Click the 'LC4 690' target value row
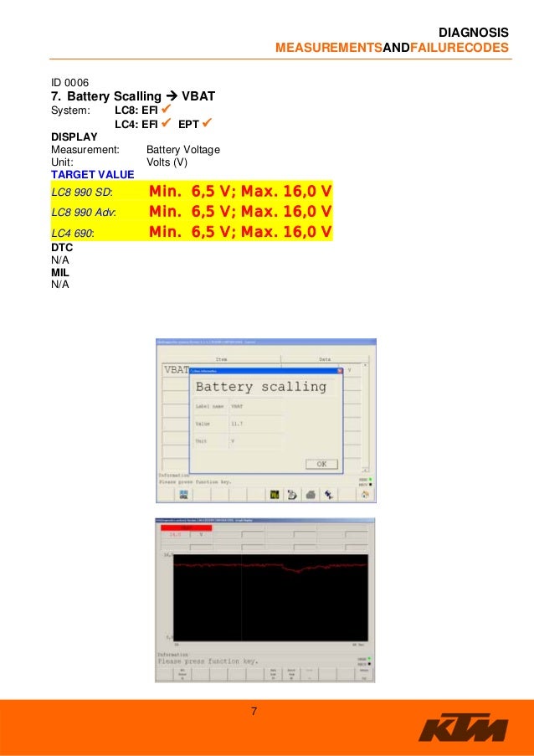This screenshot has width=534, height=756. click(x=192, y=232)
